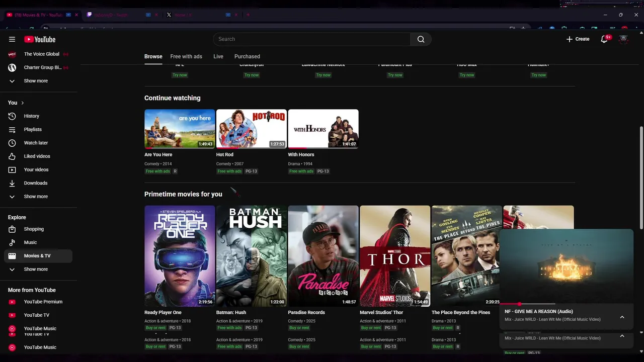Click the Watch later clock icon
This screenshot has height=362, width=644.
(12, 143)
